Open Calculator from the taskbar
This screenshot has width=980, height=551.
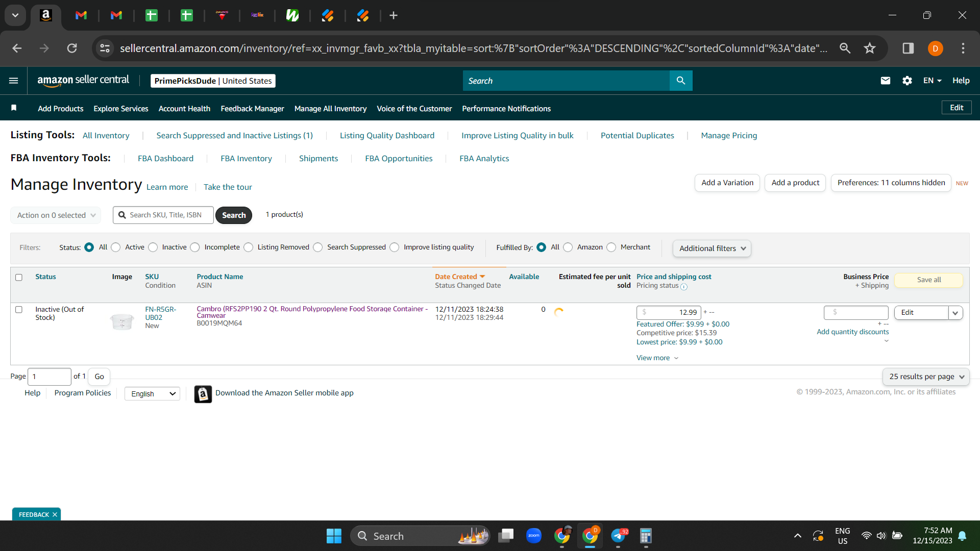click(646, 536)
